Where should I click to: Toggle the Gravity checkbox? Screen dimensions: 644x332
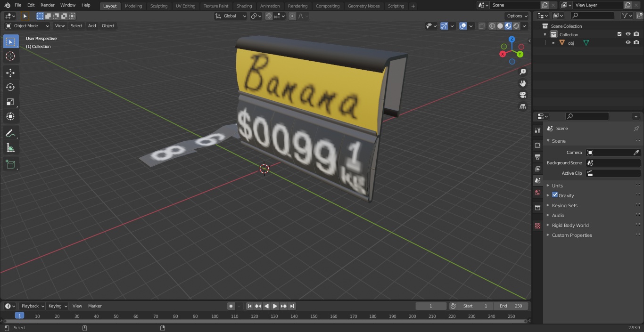[555, 195]
